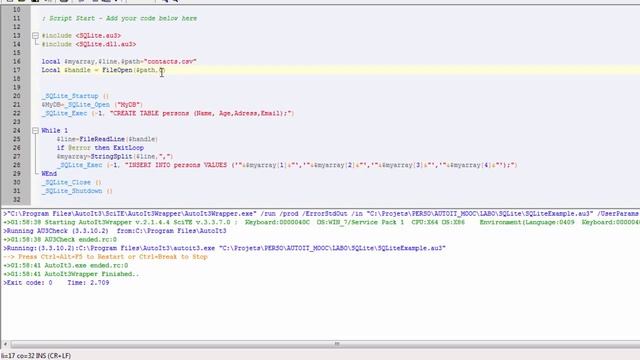Click the '_SQLite_Startup ()' line
This screenshot has width=640, height=360.
75,96
